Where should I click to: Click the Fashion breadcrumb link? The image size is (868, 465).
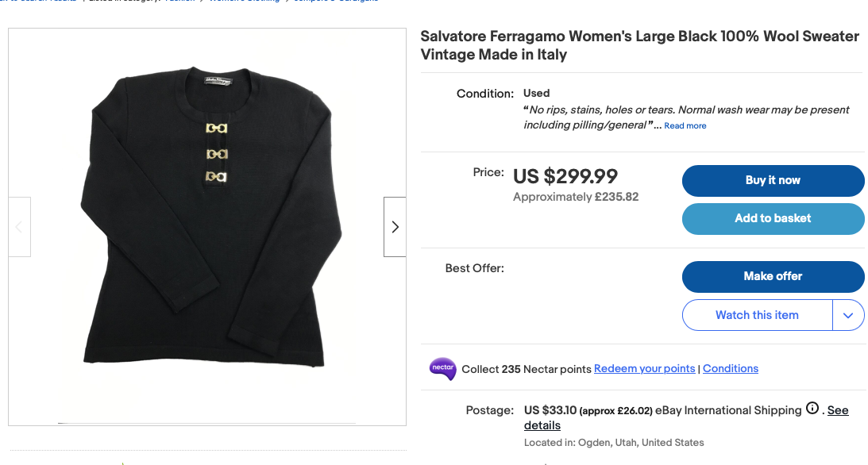(180, 1)
